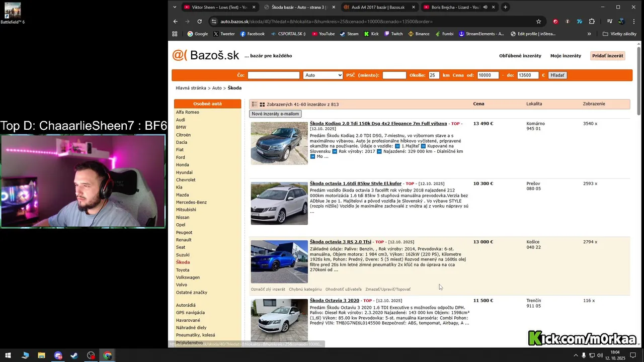Focus the PSČ (miesto) field
Viewport: 644px width, 362px height.
394,75
